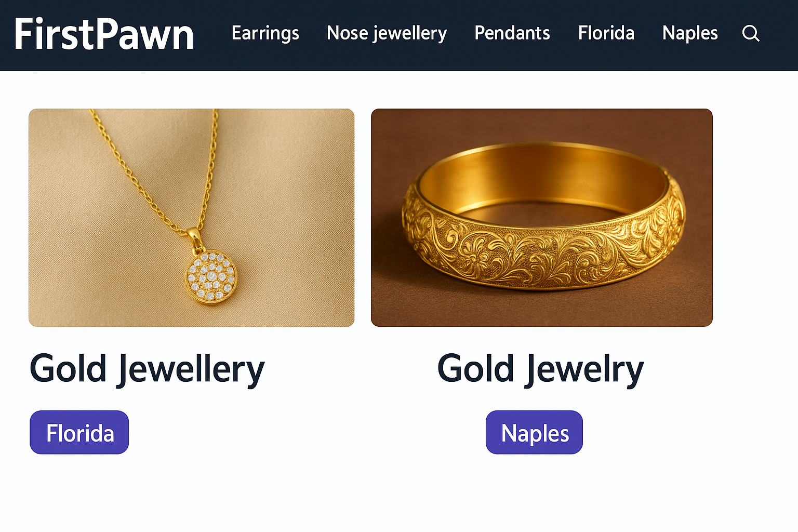The image size is (798, 532).
Task: Select Pendants in the navigation bar
Action: tap(512, 33)
